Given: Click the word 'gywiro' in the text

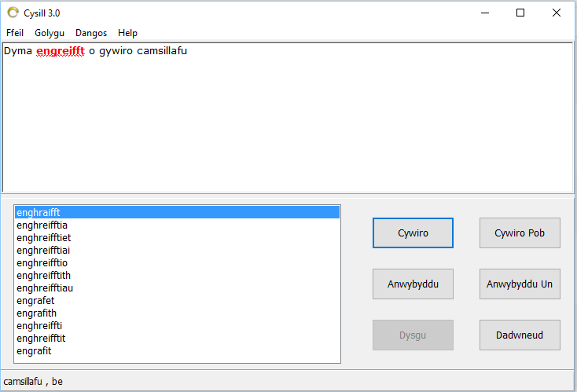Looking at the screenshot, I should pyautogui.click(x=116, y=51).
